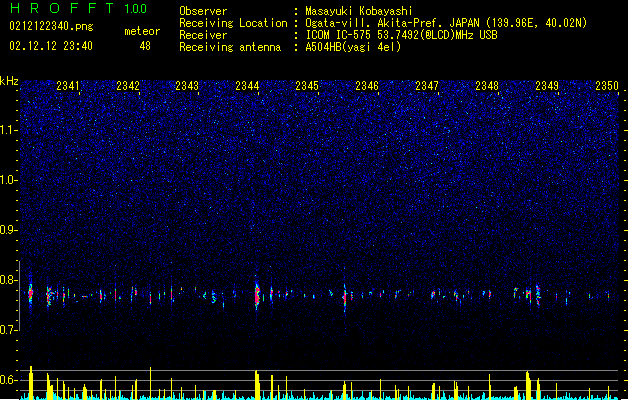Click the 2343 time marker
This screenshot has width=629, height=400.
coord(187,86)
